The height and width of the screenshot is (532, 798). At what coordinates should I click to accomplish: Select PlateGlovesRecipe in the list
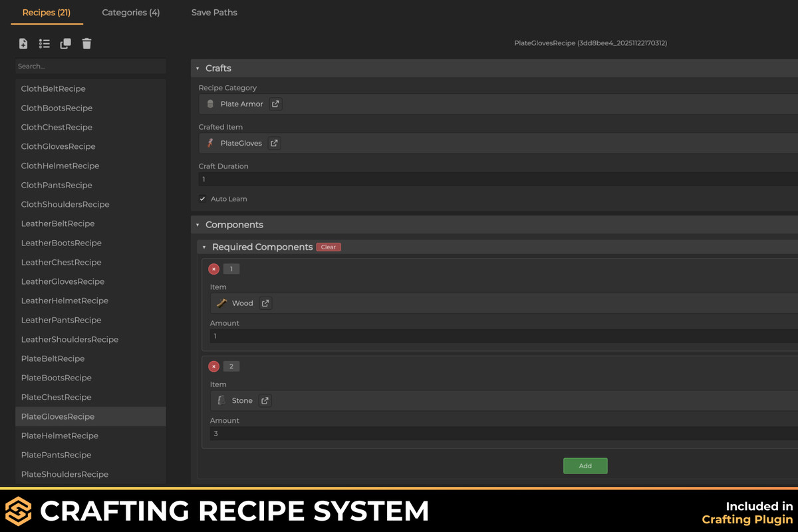tap(90, 416)
